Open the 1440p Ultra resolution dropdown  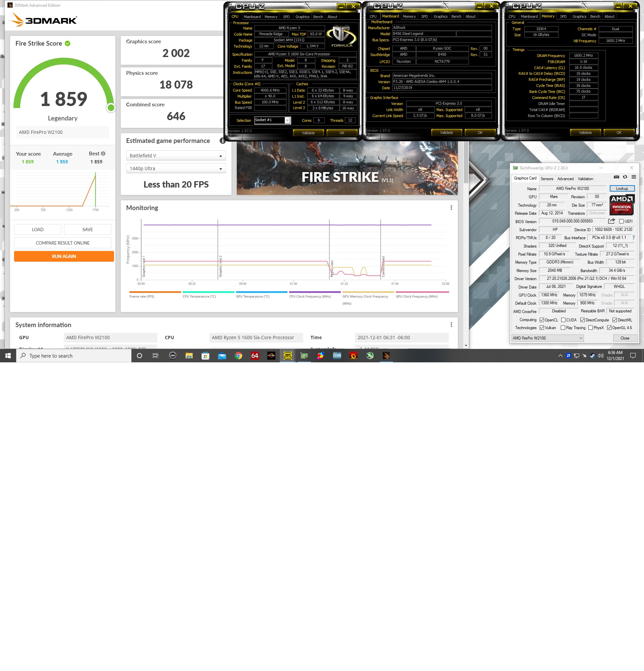[176, 168]
